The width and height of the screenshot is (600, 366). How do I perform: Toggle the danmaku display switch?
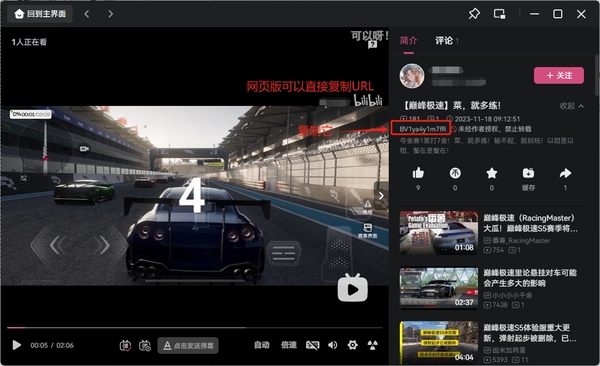125,346
